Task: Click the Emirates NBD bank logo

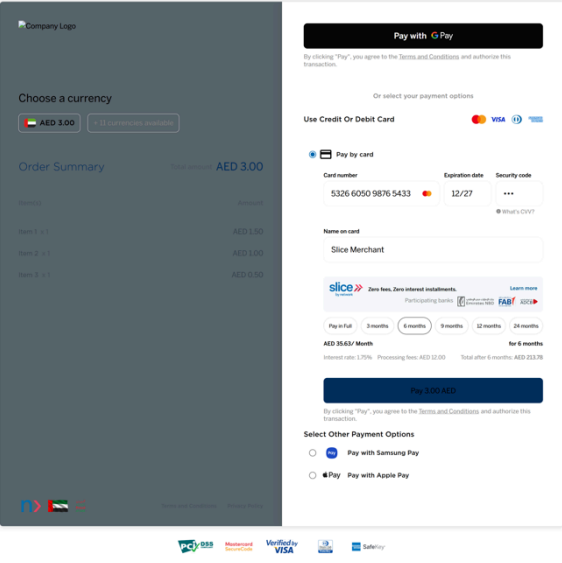Action: pos(475,301)
